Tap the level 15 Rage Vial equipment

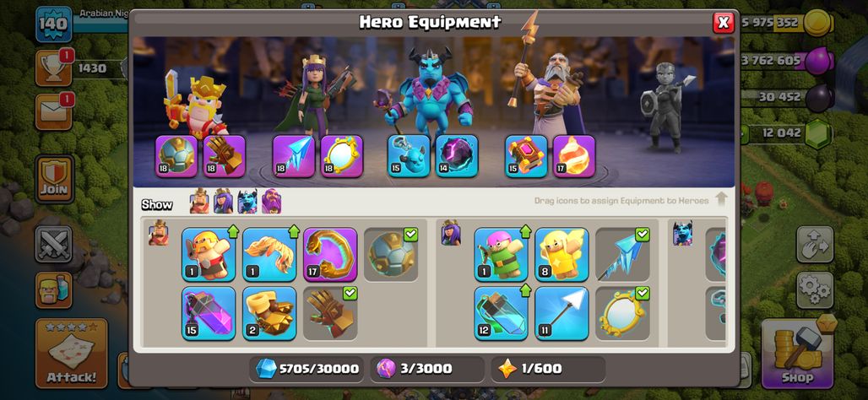tap(209, 313)
